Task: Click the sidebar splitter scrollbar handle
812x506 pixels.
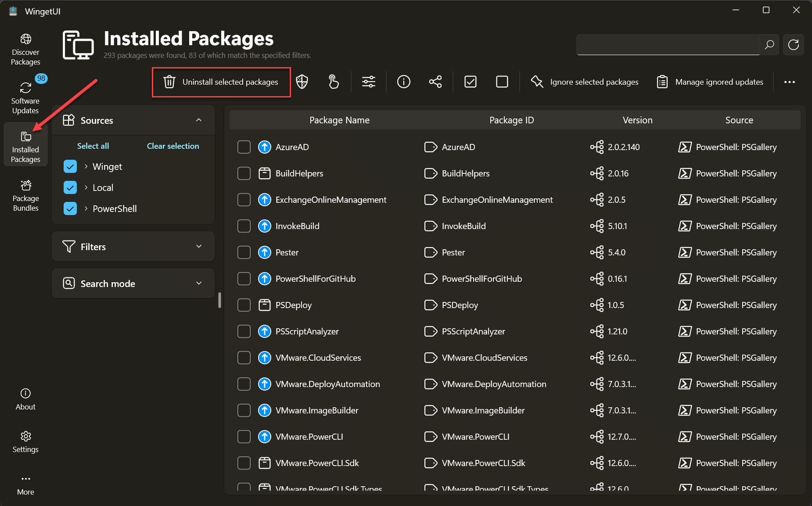Action: click(219, 300)
